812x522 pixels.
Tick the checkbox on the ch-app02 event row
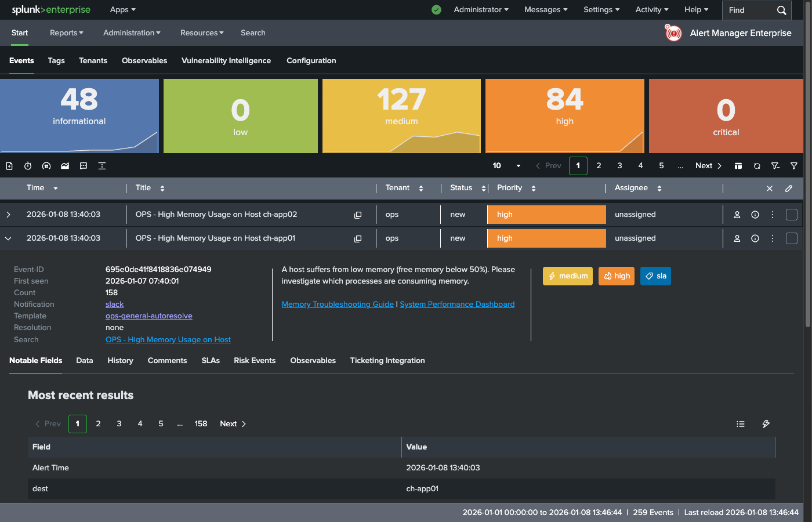[x=791, y=214]
